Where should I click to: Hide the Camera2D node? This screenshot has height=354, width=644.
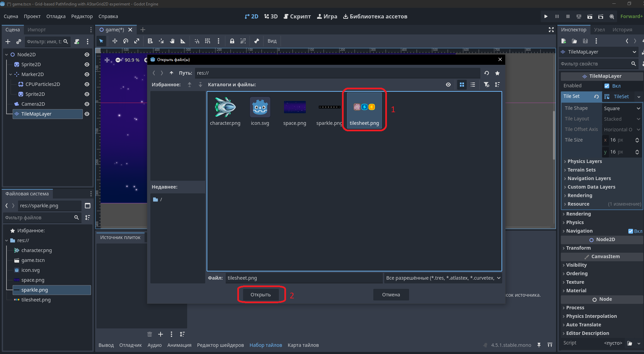click(87, 104)
